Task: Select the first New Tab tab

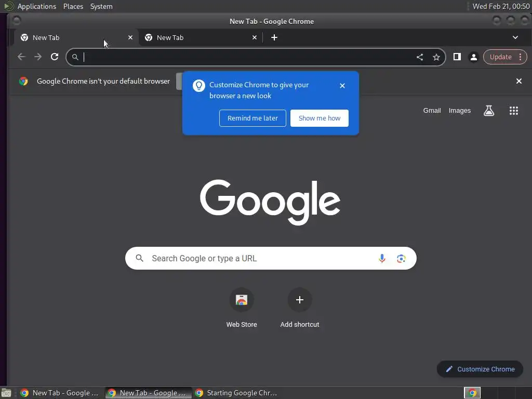Action: click(x=76, y=37)
